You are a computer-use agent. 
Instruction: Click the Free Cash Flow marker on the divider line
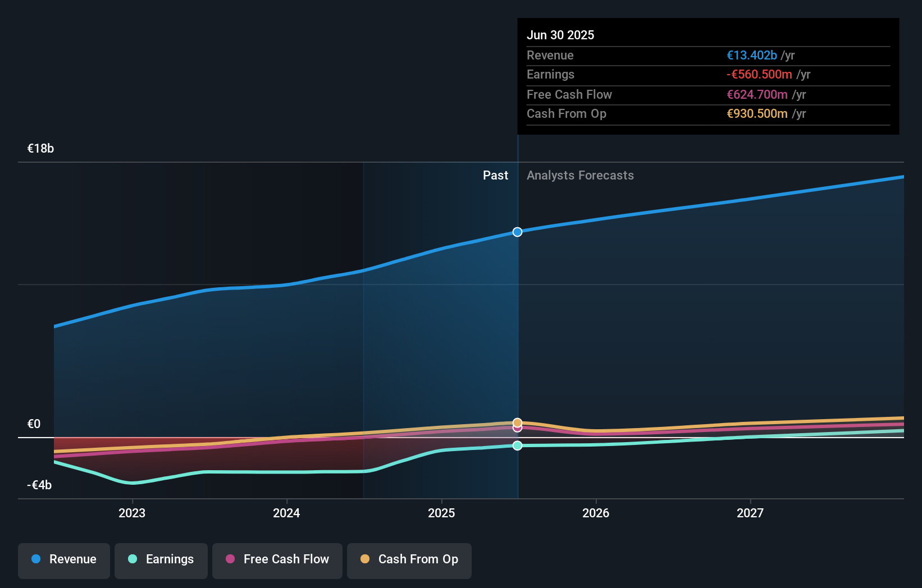pyautogui.click(x=517, y=429)
